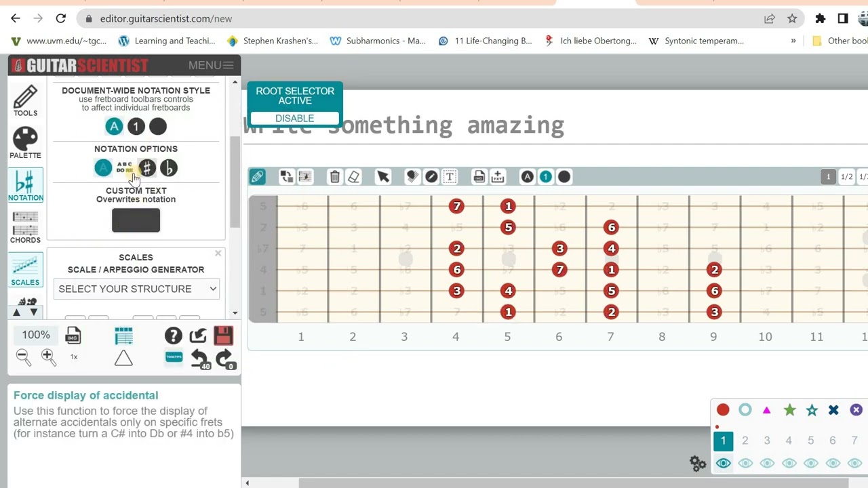This screenshot has width=868, height=488.
Task: Undo the last action
Action: 199,359
